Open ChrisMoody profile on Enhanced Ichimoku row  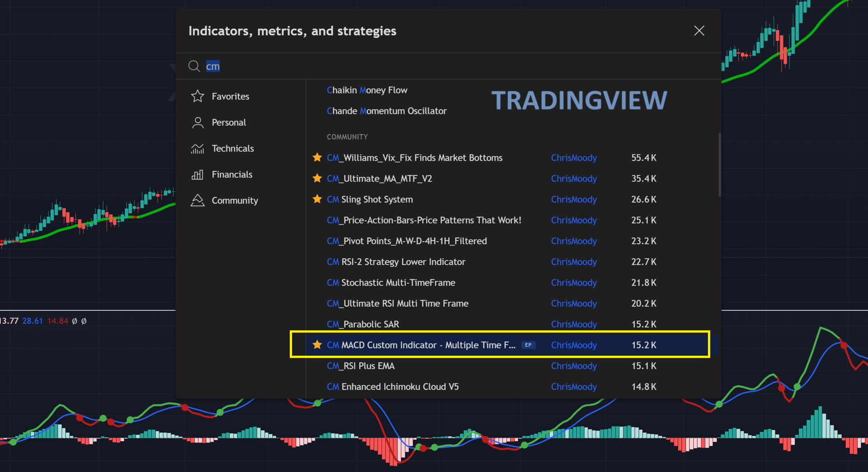(574, 387)
